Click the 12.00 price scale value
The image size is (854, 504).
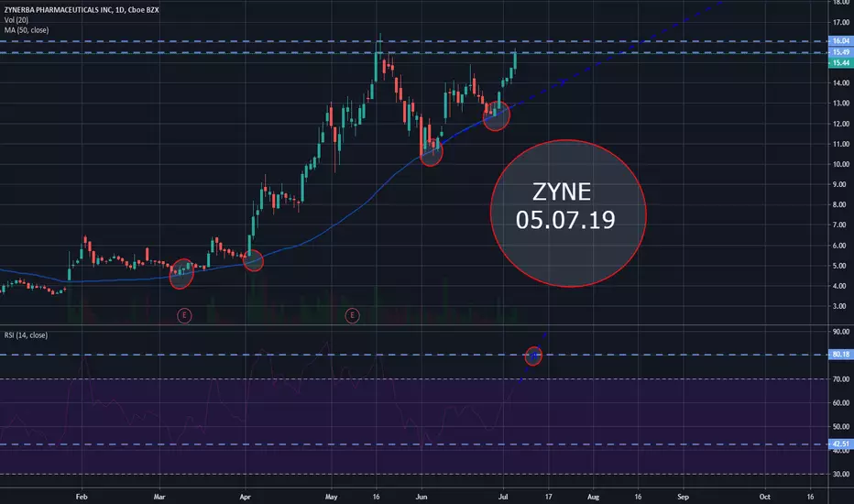tap(841, 124)
